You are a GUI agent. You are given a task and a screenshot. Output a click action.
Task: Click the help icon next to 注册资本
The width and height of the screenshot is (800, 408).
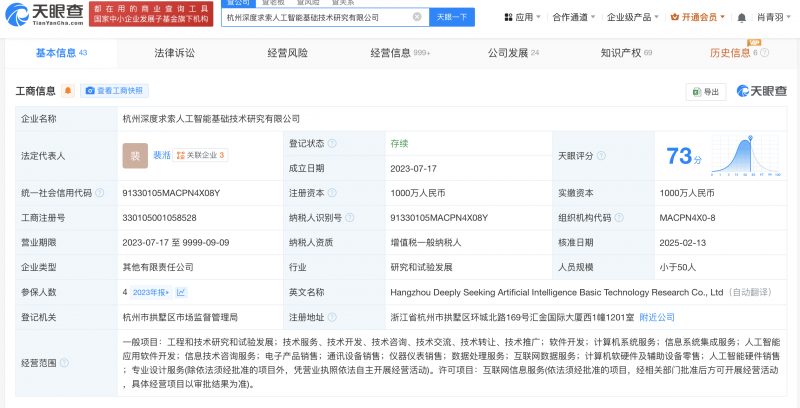click(332, 193)
